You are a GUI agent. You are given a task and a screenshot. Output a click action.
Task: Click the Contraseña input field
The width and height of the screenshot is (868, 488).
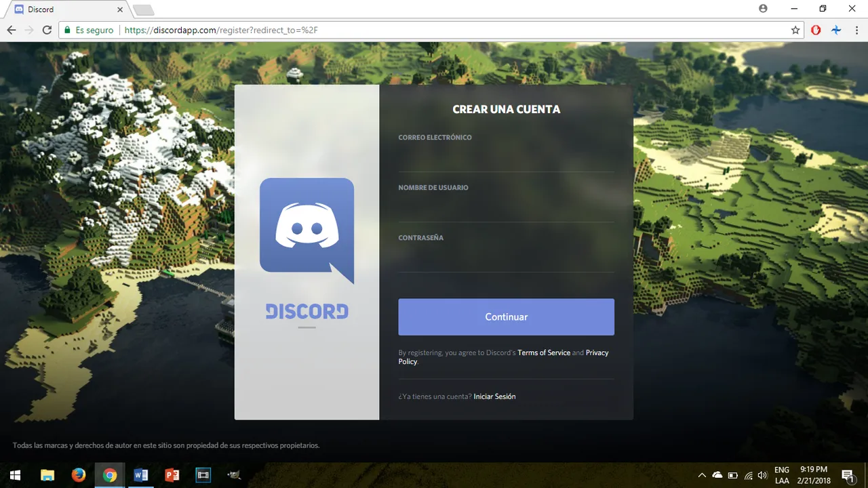[x=506, y=260]
